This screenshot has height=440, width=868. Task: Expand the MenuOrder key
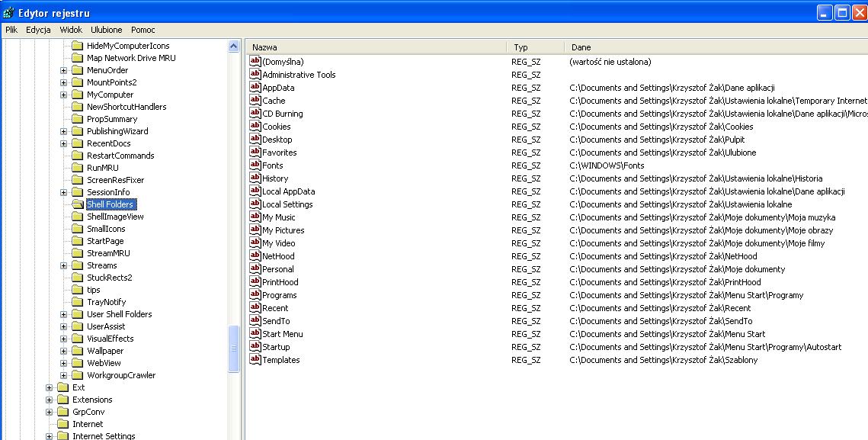(64, 70)
